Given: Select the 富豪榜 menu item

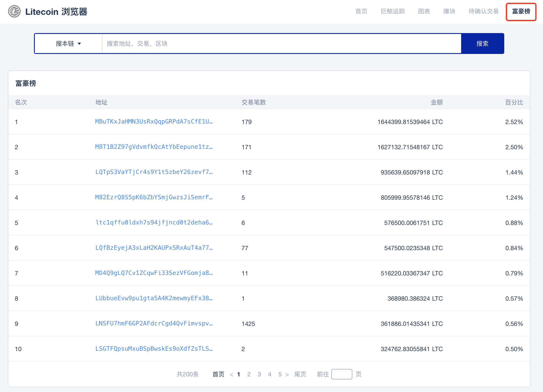Looking at the screenshot, I should [x=521, y=12].
